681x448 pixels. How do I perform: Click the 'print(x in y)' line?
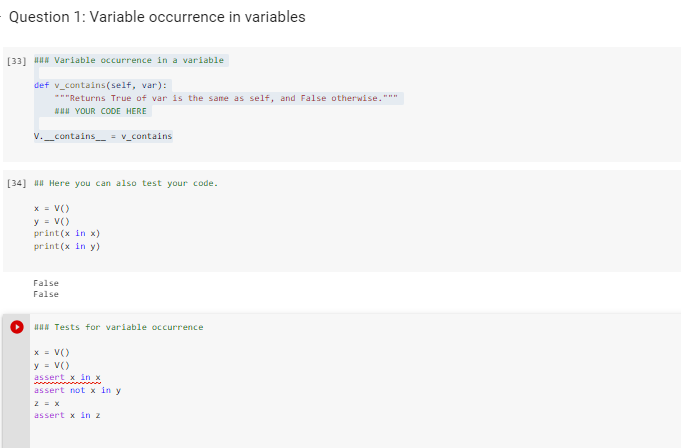(67, 247)
